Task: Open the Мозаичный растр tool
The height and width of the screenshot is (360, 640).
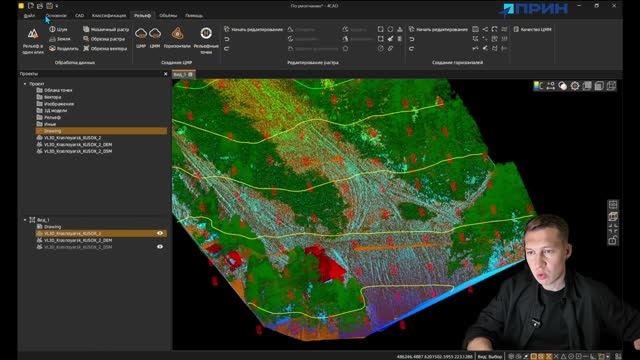Action: tap(106, 29)
